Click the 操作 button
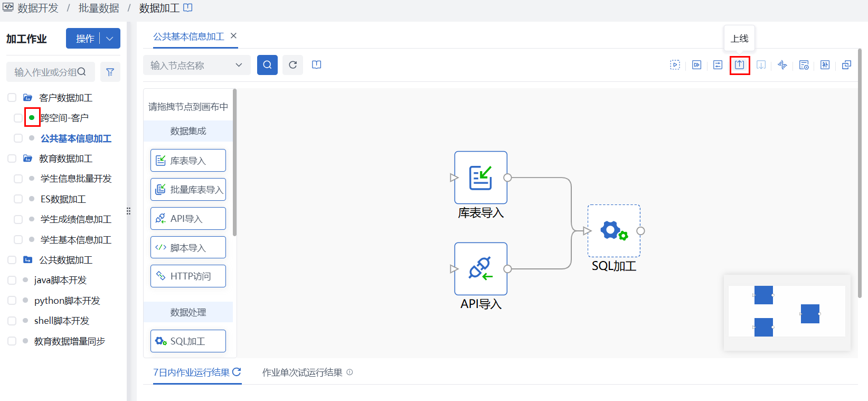868x401 pixels. 85,39
